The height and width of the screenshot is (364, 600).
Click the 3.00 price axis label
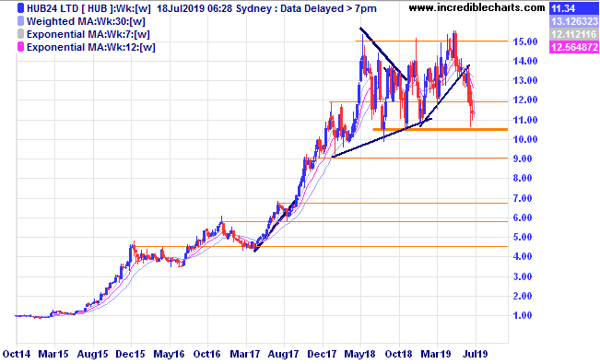(522, 276)
